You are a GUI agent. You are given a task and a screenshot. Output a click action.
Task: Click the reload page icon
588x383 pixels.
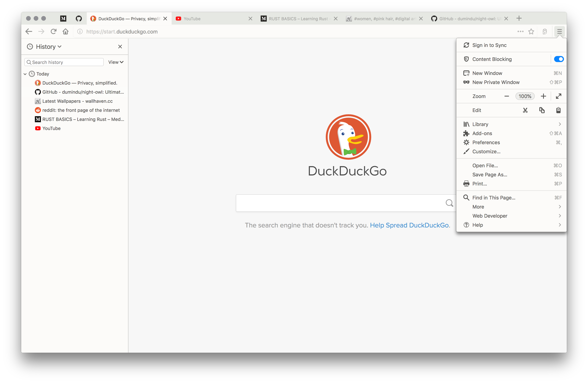coord(54,32)
